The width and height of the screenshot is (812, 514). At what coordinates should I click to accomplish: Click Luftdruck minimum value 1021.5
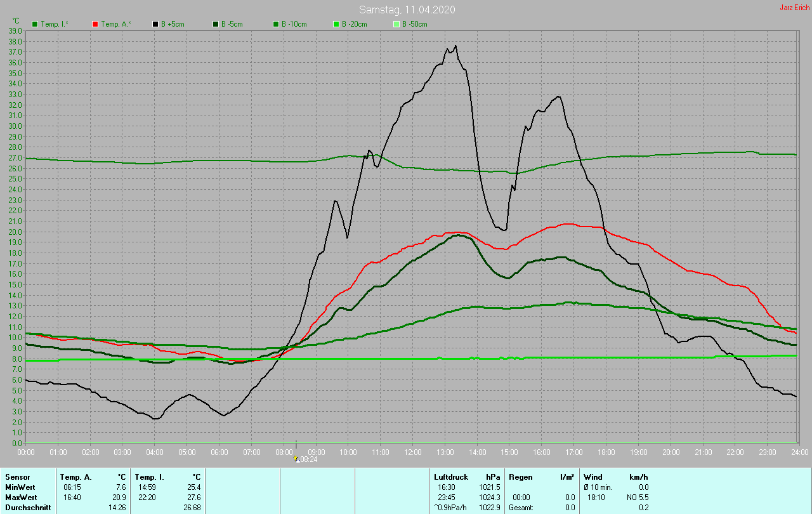pos(490,487)
